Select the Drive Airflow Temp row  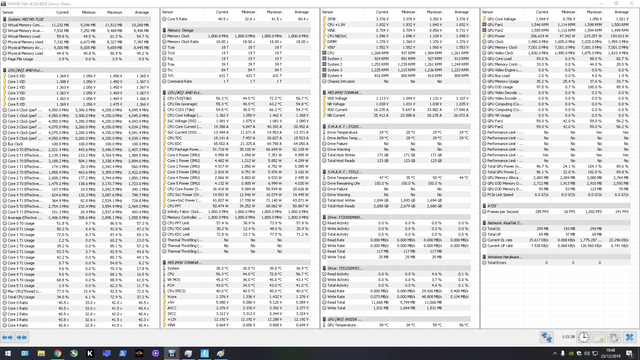pos(396,138)
